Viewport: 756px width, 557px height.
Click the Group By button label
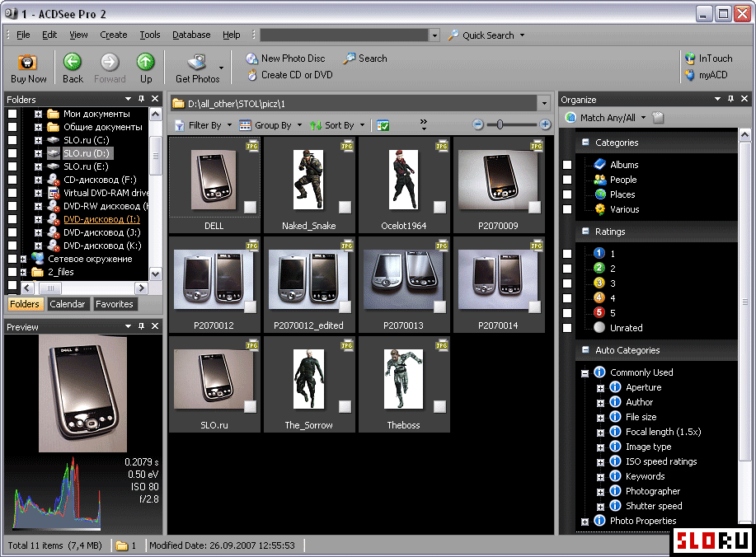(x=273, y=125)
